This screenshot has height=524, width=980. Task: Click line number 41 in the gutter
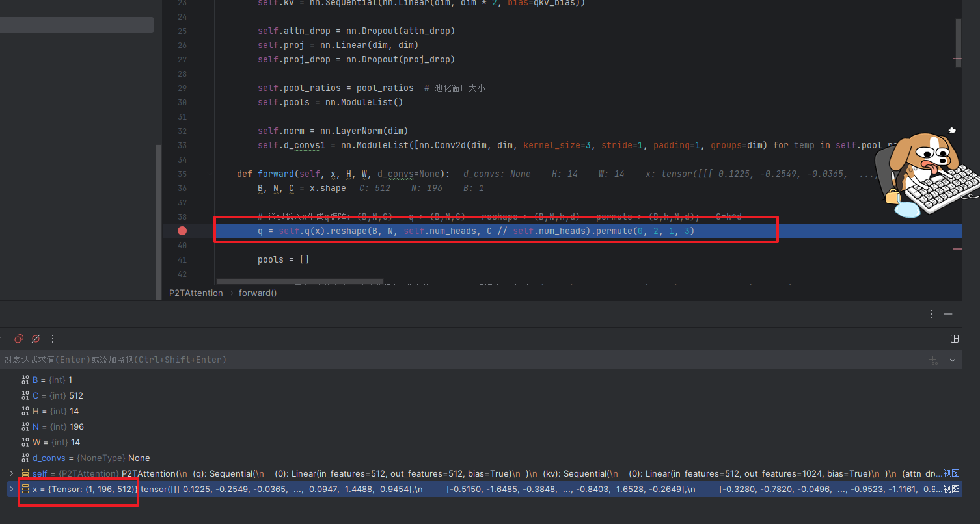click(x=182, y=259)
